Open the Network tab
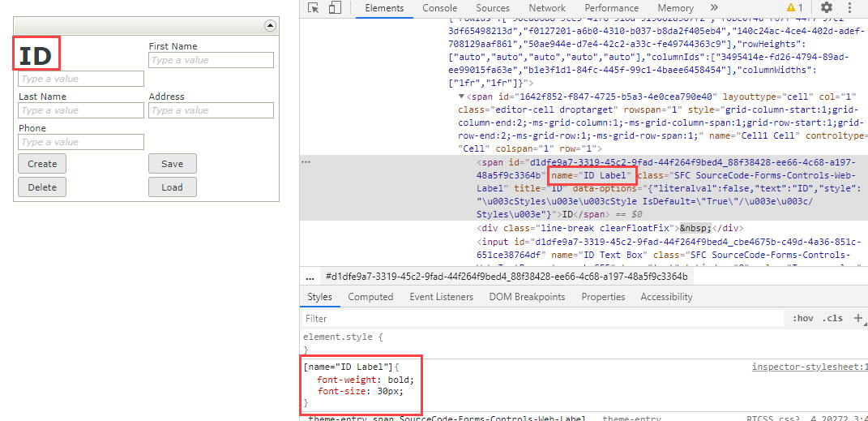This screenshot has width=868, height=421. click(x=547, y=8)
